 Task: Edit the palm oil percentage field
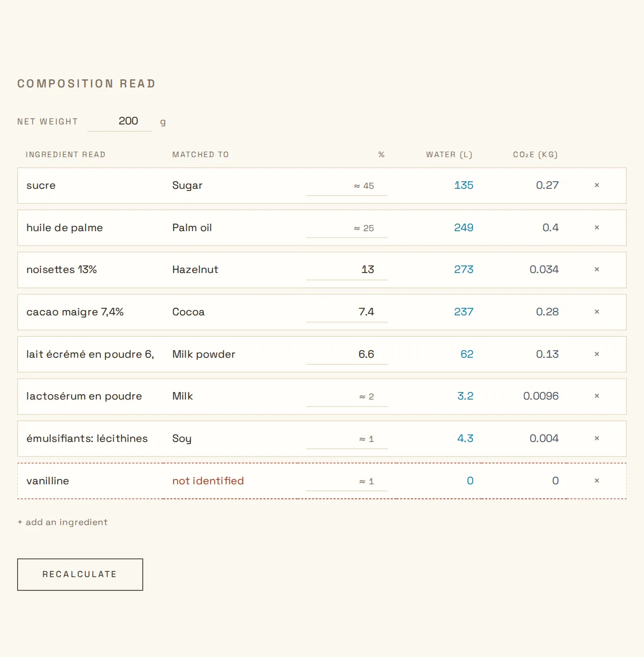pos(347,228)
